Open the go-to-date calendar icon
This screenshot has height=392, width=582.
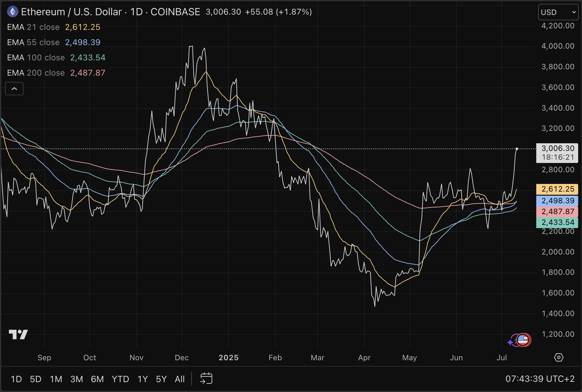tap(206, 379)
